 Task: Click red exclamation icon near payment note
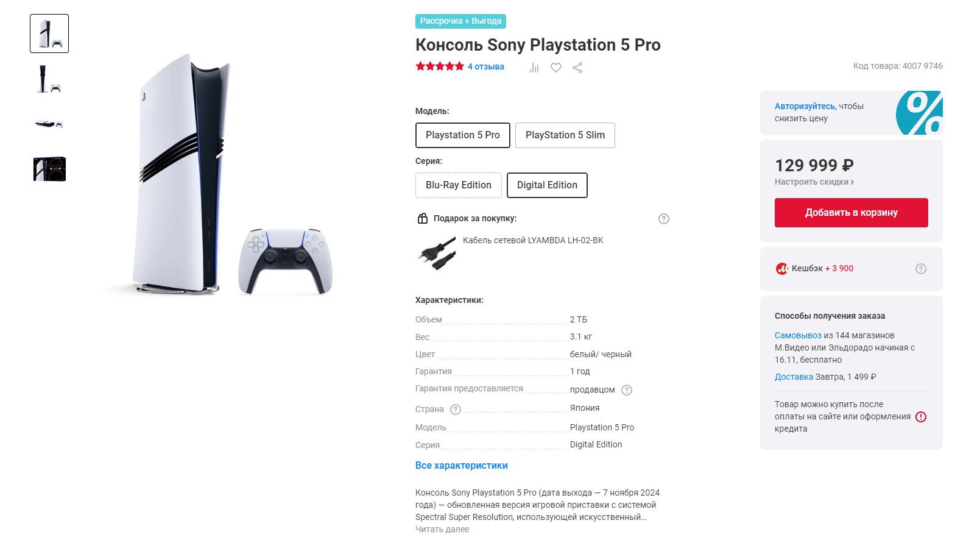[x=921, y=417]
